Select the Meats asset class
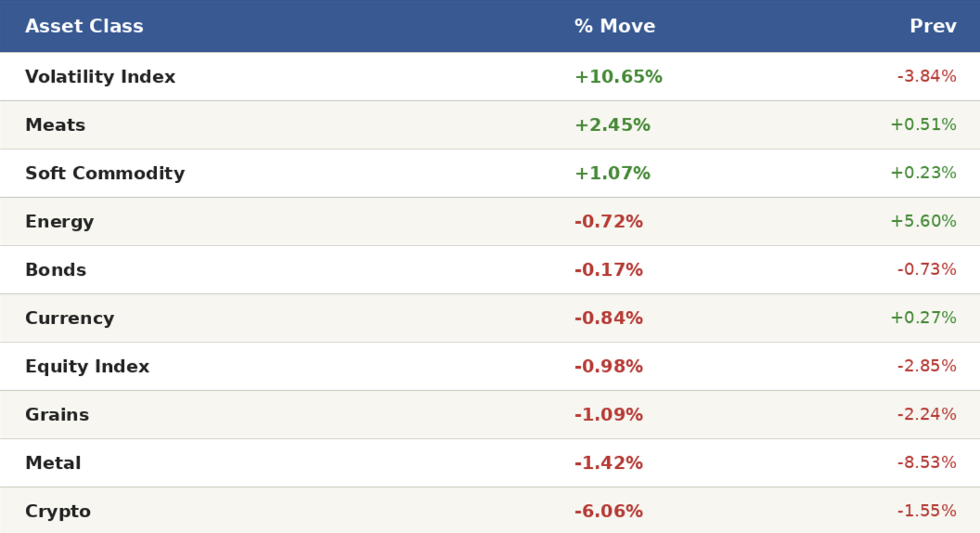The height and width of the screenshot is (533, 980). click(x=55, y=125)
